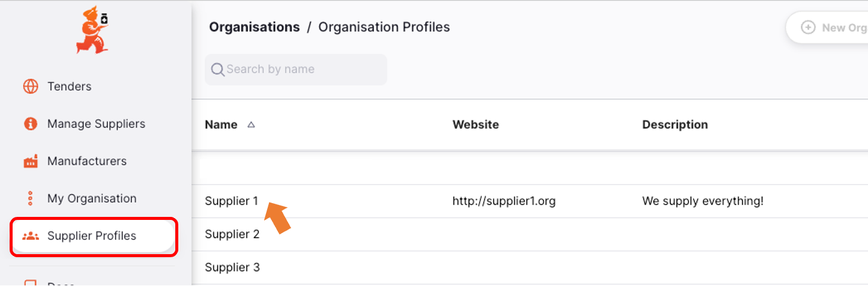Click the globe icon beside Tenders

point(31,87)
